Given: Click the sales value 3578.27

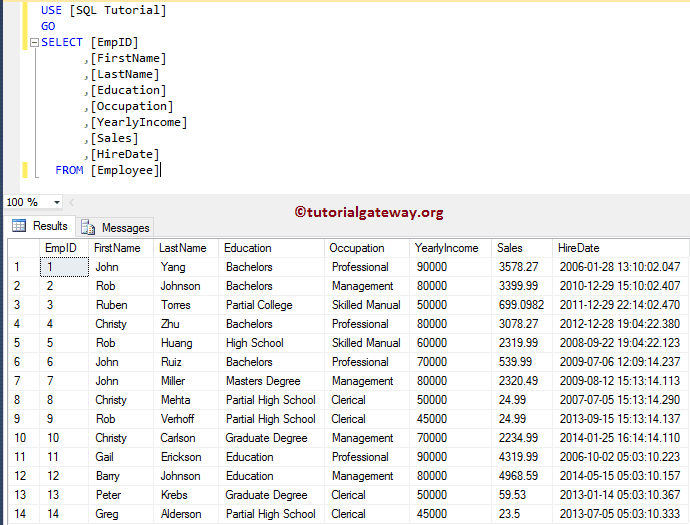Looking at the screenshot, I should 522,267.
